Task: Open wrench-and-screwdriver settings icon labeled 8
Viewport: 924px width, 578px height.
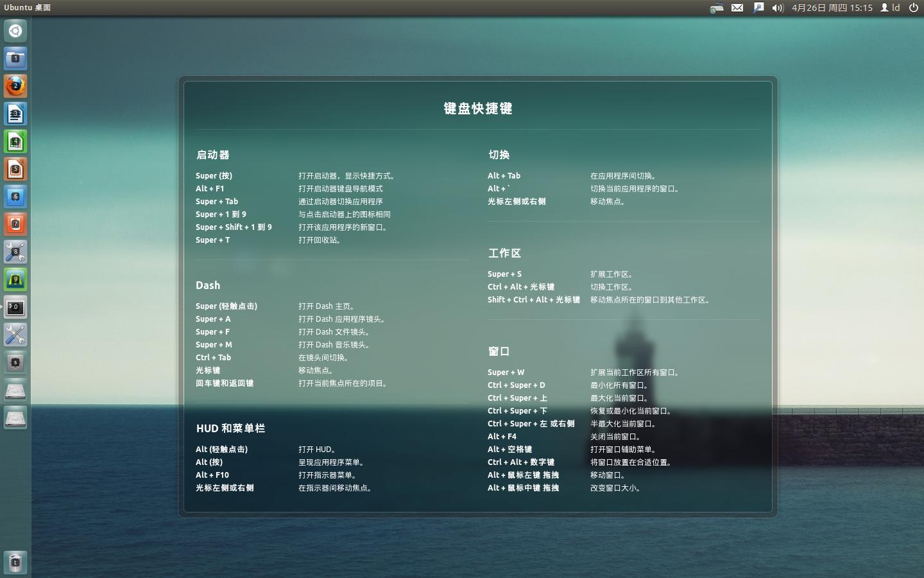Action: 15,252
